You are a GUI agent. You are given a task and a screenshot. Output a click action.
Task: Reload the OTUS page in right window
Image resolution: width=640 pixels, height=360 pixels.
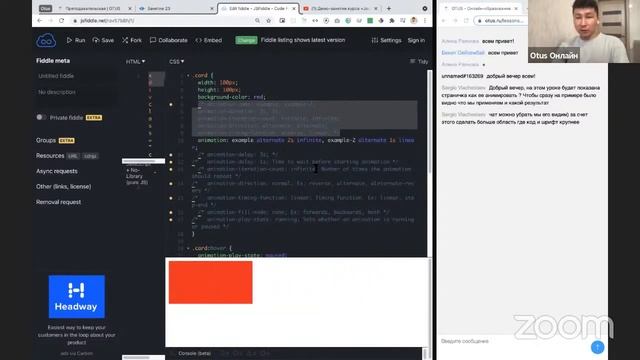[x=466, y=20]
